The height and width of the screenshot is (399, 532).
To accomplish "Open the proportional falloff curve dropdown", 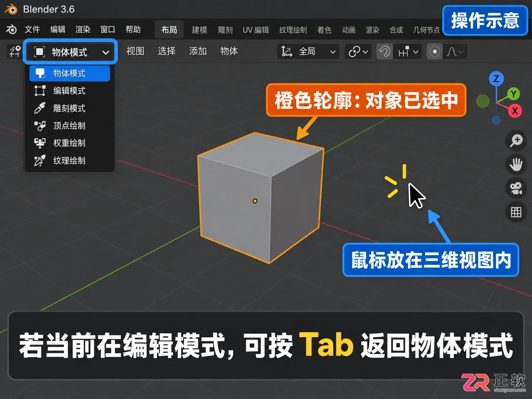I will click(455, 52).
